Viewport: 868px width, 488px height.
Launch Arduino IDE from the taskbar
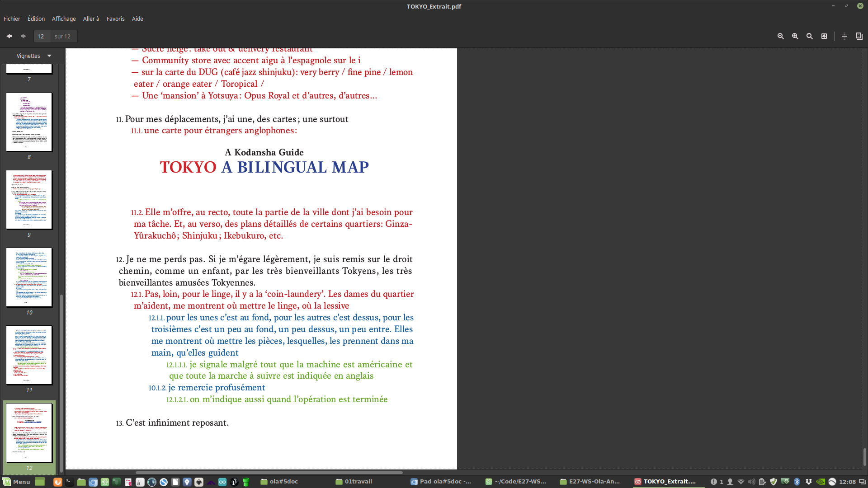(x=222, y=482)
